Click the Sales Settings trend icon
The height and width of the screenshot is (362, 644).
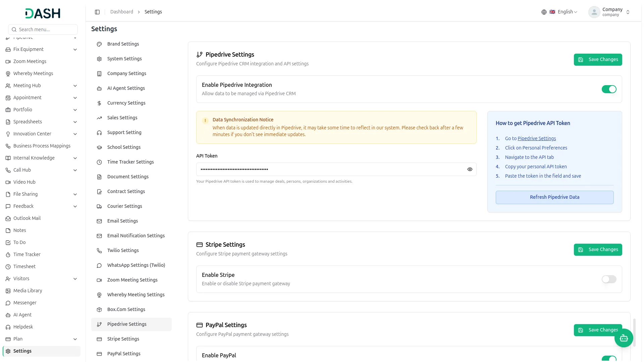pos(99,118)
